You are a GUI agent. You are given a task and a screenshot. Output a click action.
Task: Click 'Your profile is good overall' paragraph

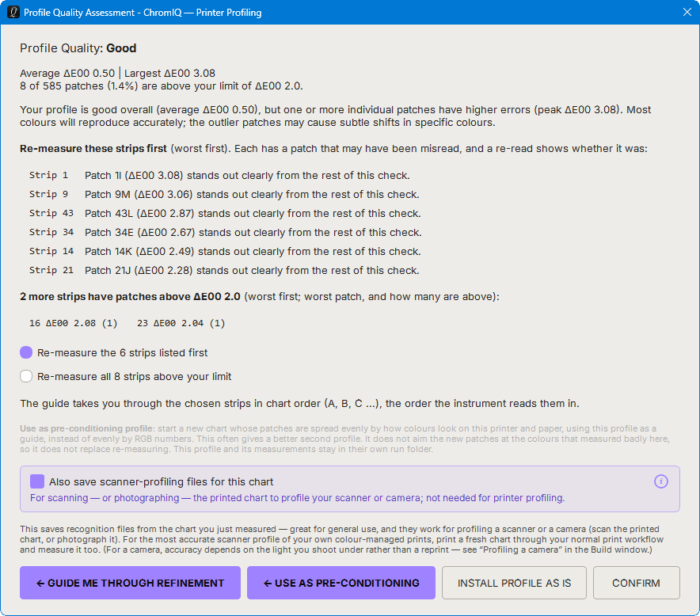pyautogui.click(x=335, y=116)
